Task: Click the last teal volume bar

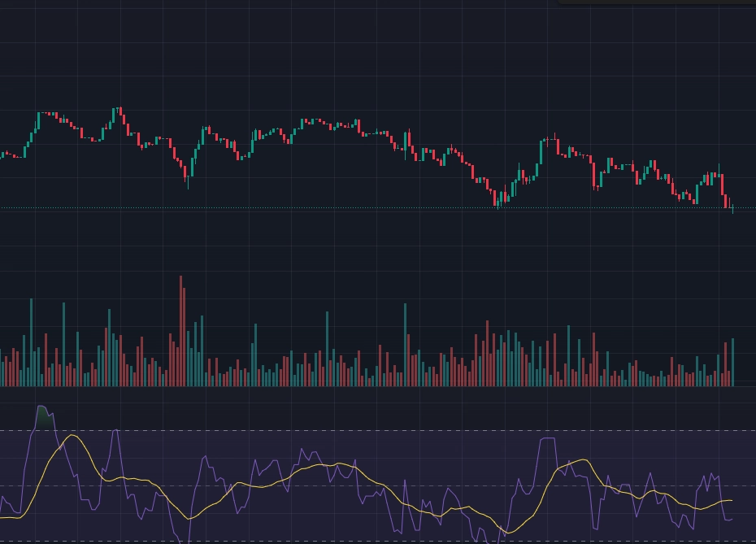Action: tap(733, 362)
